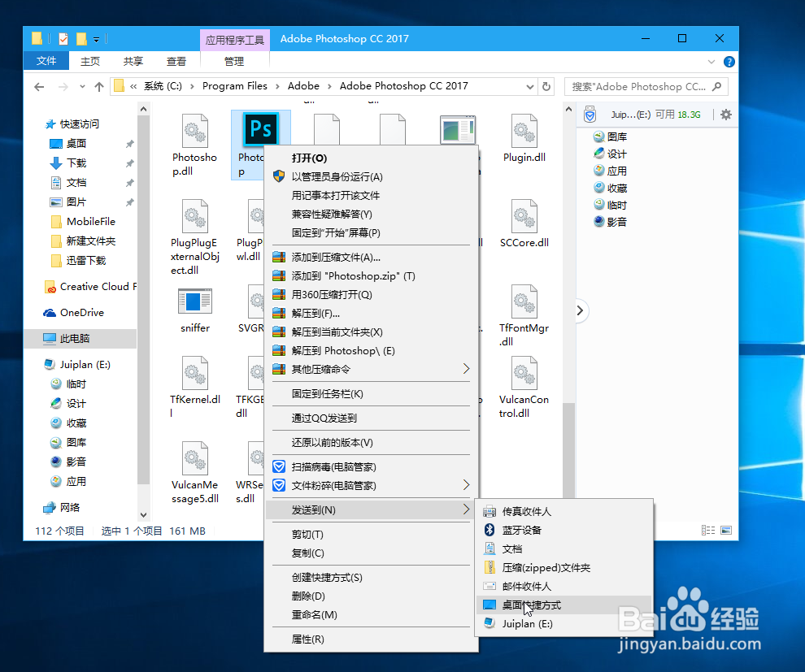This screenshot has height=672, width=805.
Task: Open 网络 in navigation pane
Action: point(63,508)
